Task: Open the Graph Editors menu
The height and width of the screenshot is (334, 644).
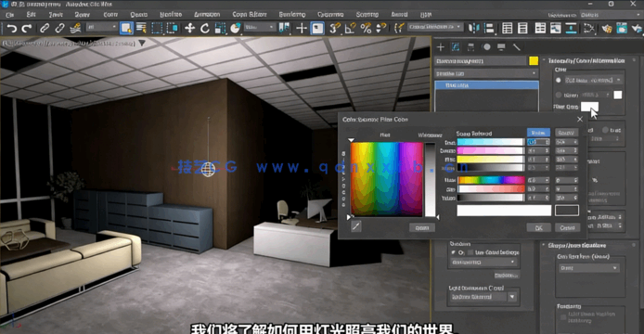Action: (x=250, y=14)
